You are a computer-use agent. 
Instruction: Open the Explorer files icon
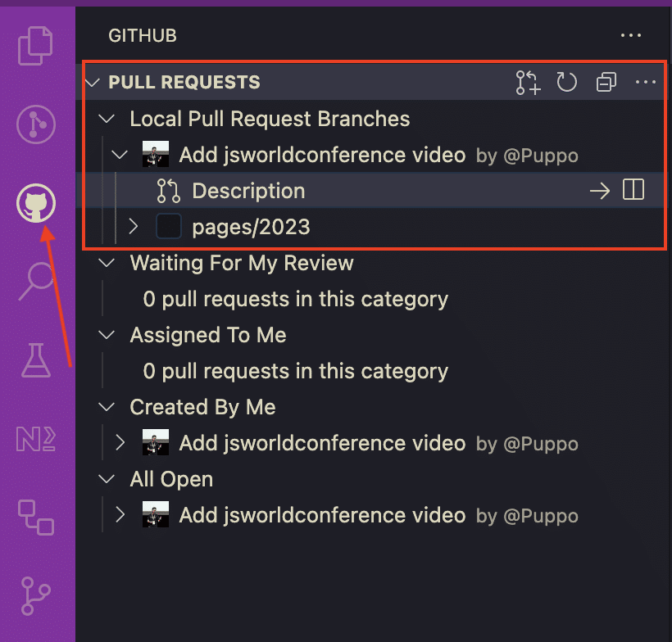tap(35, 46)
